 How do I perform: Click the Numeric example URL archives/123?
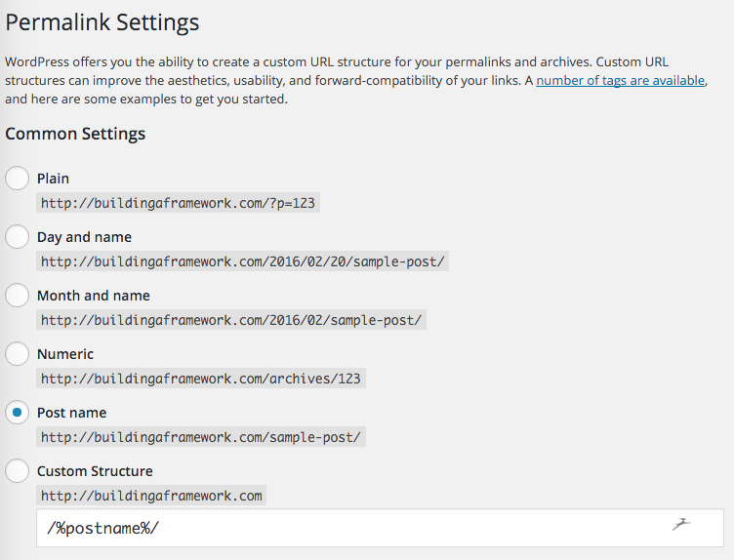click(201, 378)
